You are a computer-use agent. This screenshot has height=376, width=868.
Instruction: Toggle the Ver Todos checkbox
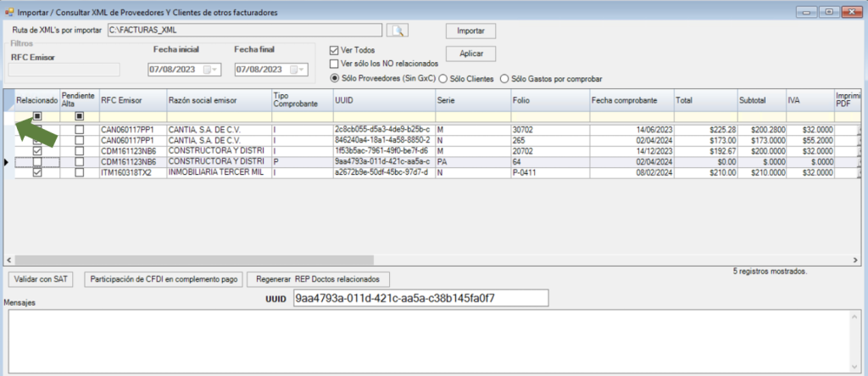click(334, 50)
